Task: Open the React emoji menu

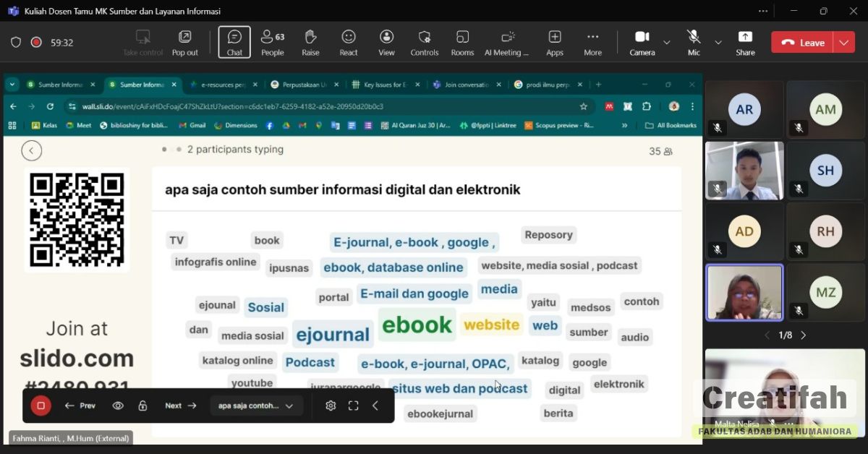Action: pyautogui.click(x=349, y=42)
